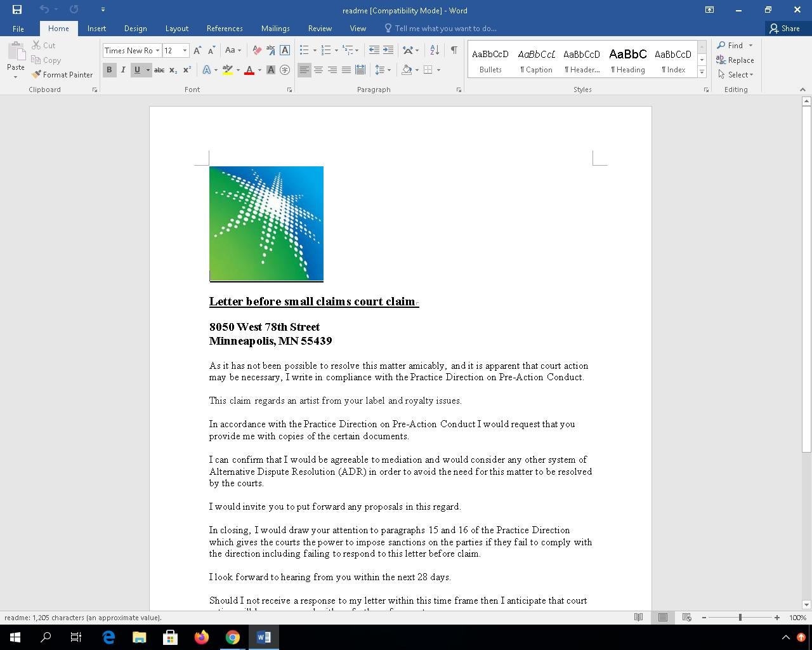This screenshot has height=650, width=812.
Task: Open the font size dropdown
Action: click(x=185, y=50)
